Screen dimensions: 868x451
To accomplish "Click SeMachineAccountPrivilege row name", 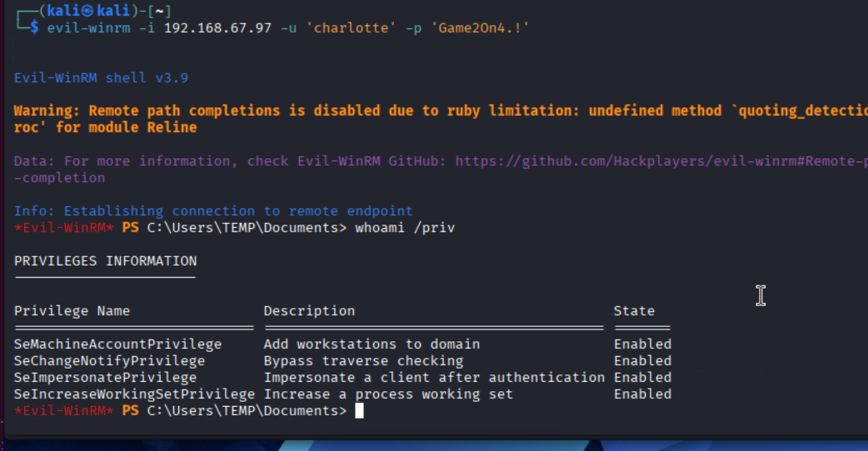I will point(118,344).
